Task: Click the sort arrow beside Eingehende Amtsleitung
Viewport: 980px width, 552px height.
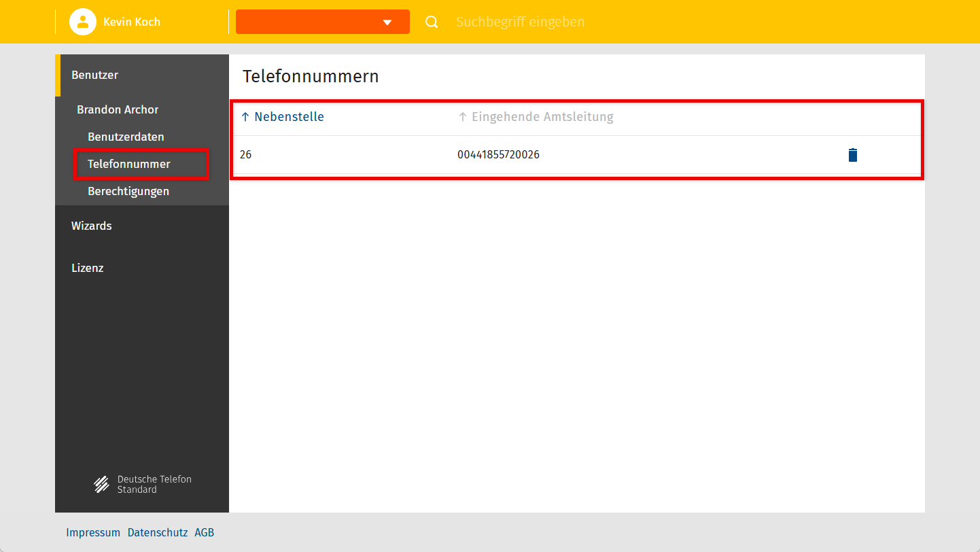Action: [x=463, y=117]
